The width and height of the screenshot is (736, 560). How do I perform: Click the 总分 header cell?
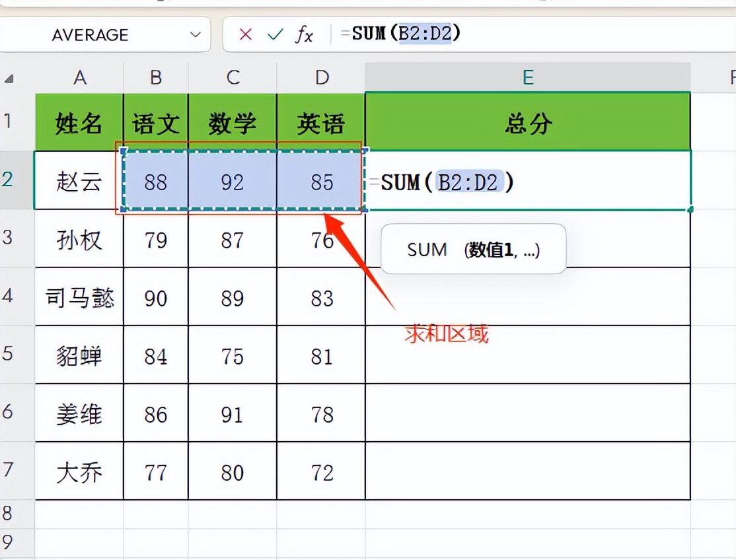[x=528, y=122]
